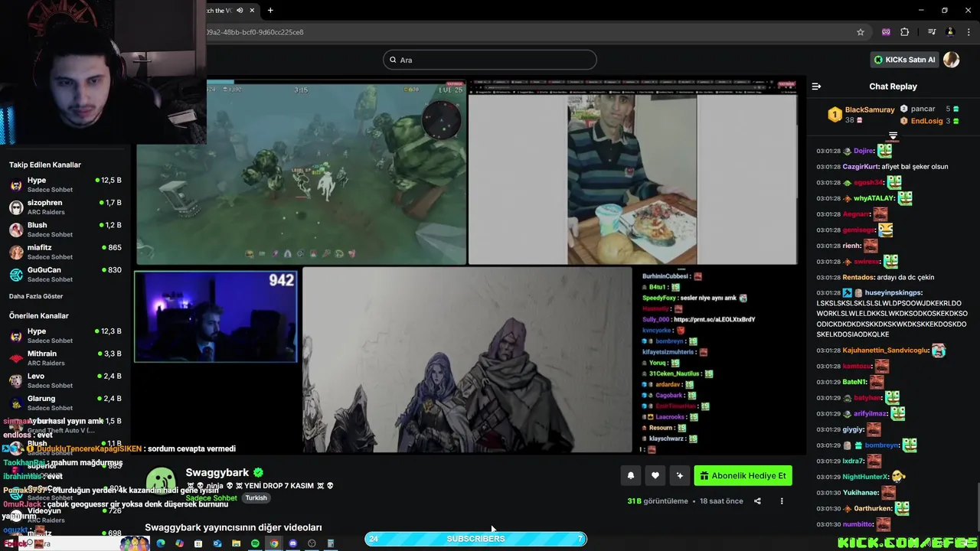Screen dimensions: 980x551
Task: Click the SUBSCRIBERS goal progress bar
Action: point(475,539)
